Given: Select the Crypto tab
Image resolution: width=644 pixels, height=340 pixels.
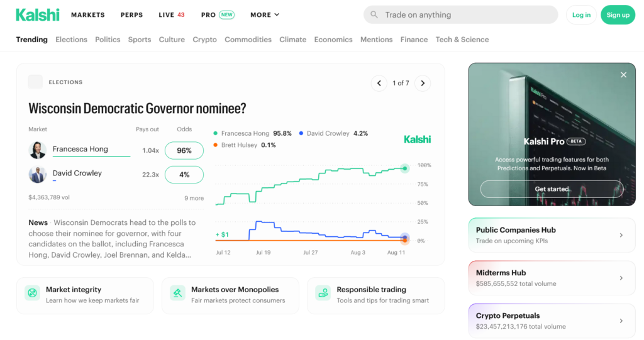Looking at the screenshot, I should click(x=204, y=40).
